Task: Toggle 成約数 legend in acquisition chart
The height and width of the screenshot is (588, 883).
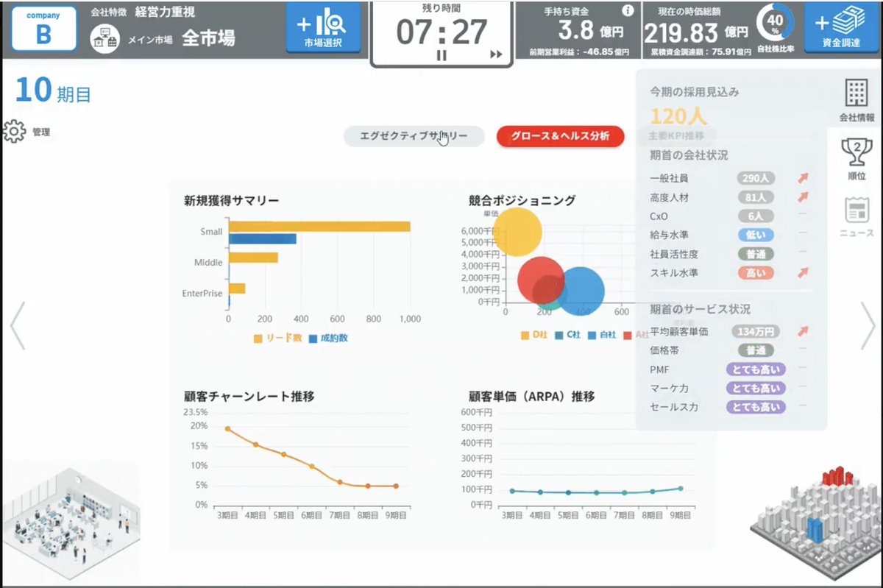Action: [x=328, y=339]
